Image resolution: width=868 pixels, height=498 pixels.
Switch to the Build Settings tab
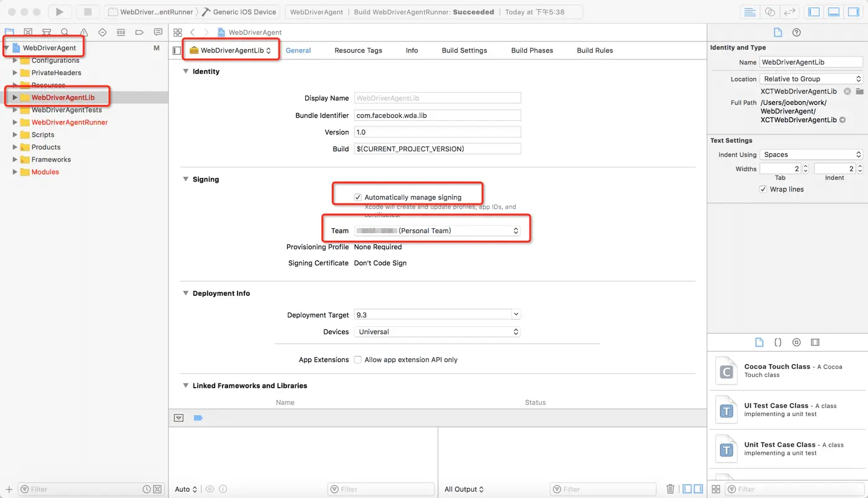pyautogui.click(x=464, y=50)
